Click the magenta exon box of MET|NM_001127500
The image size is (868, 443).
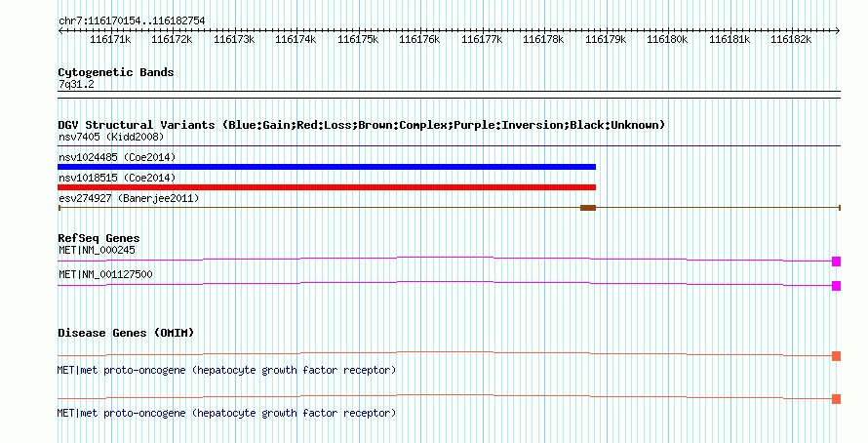click(x=837, y=286)
